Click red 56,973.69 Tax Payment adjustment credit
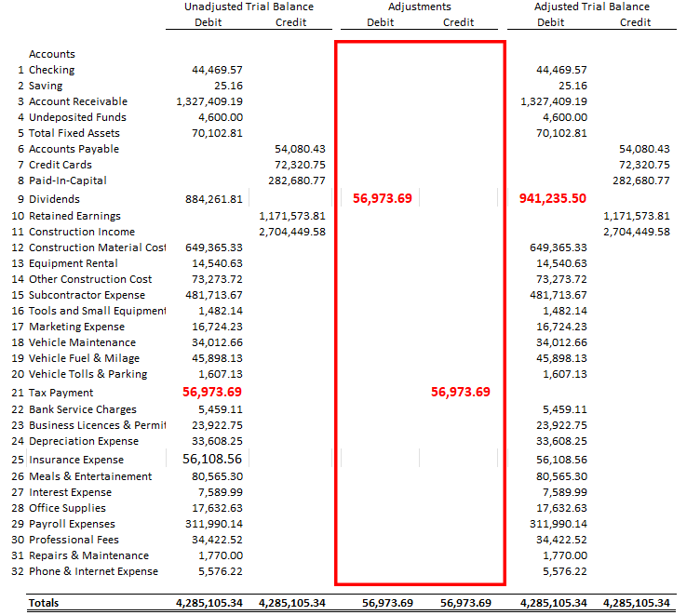Image resolution: width=700 pixels, height=615 pixels. [461, 393]
